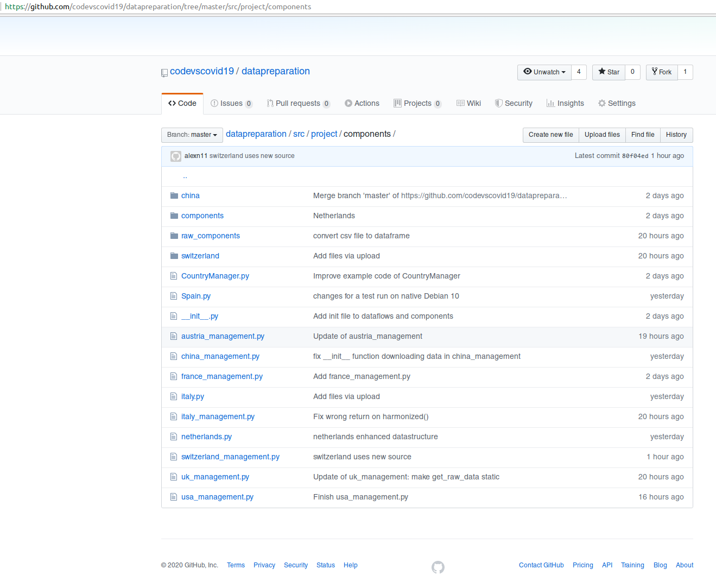
Task: Click file icon next to __init__.py
Action: (x=174, y=316)
